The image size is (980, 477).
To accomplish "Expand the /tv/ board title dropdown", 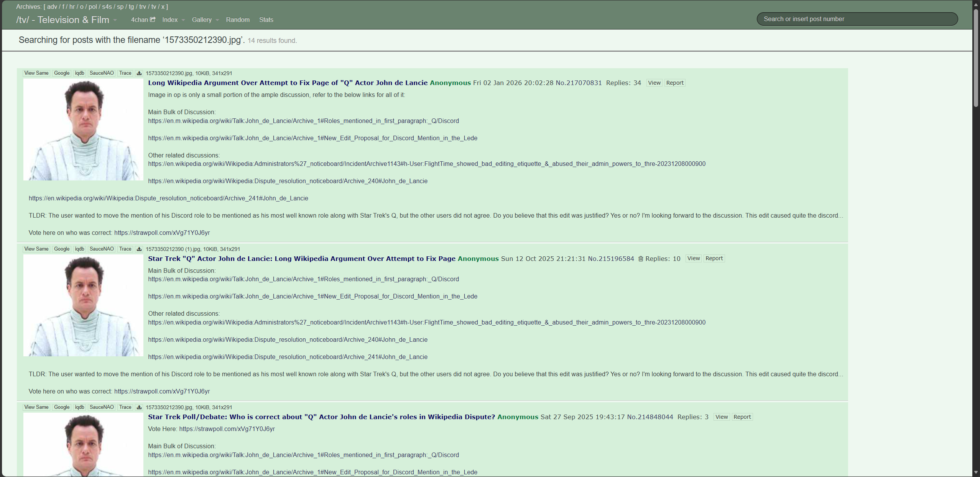I will [115, 20].
